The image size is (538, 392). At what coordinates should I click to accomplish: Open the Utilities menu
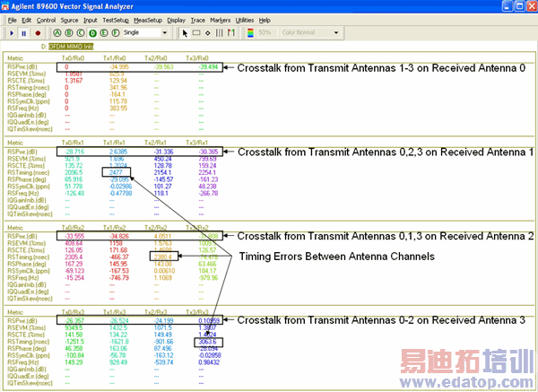click(245, 21)
